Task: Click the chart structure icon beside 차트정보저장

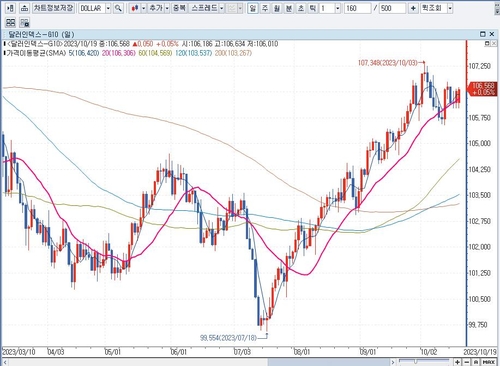Action: (24, 8)
